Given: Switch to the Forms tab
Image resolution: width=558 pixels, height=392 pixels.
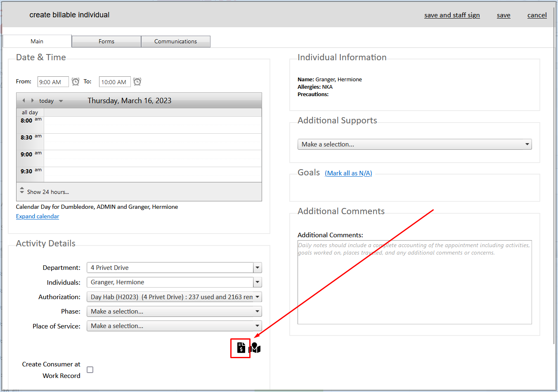Looking at the screenshot, I should [106, 41].
